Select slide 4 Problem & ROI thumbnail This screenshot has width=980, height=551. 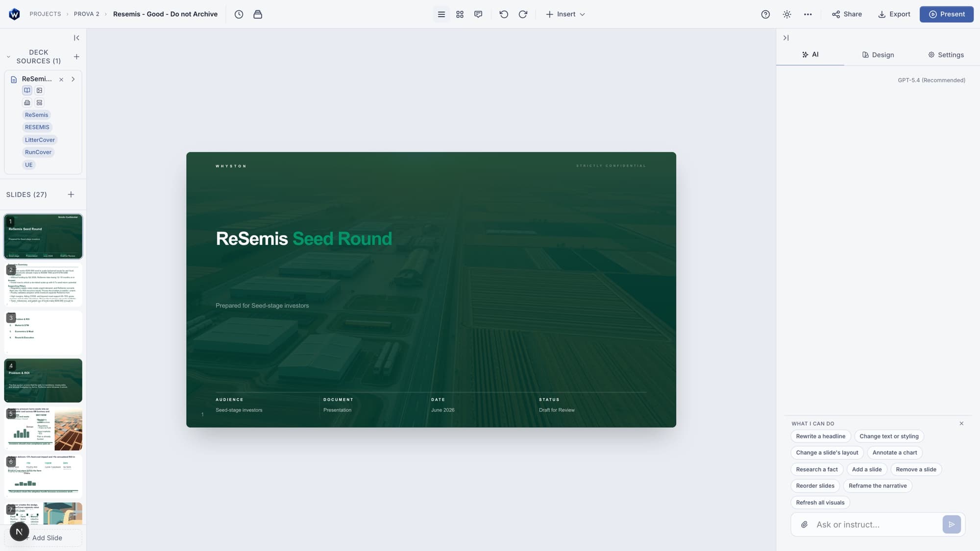43,381
